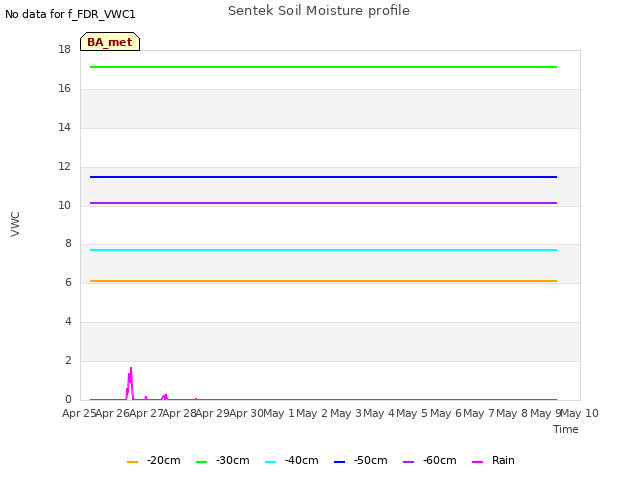Click the VWC y-axis label
The width and height of the screenshot is (640, 480).
pos(15,224)
